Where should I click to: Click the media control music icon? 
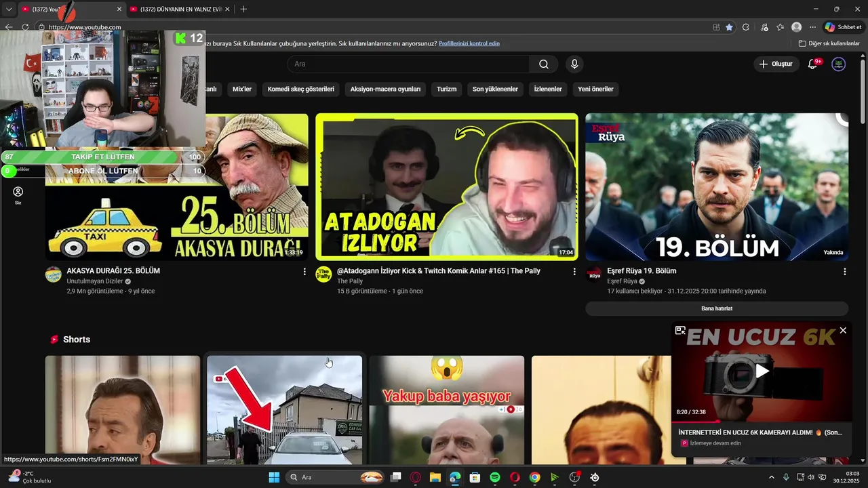point(764,27)
